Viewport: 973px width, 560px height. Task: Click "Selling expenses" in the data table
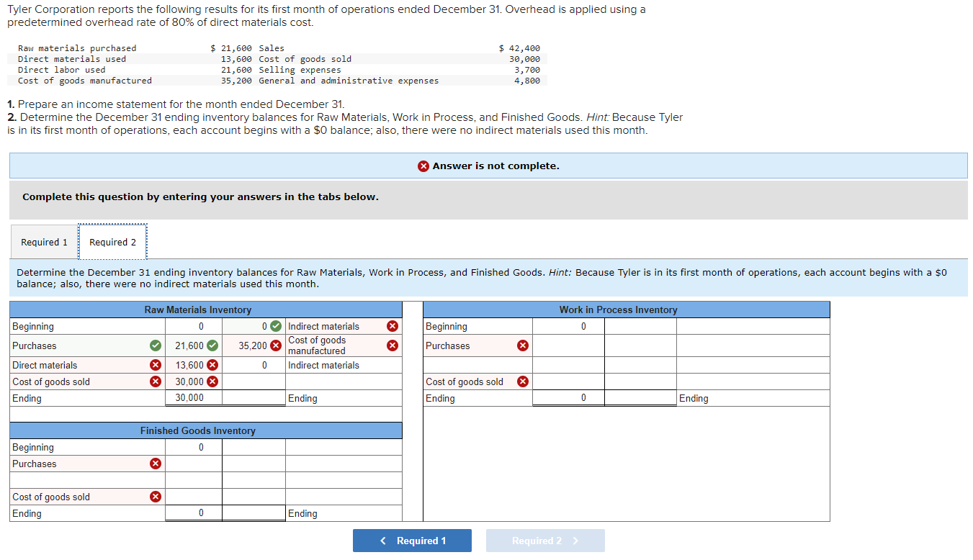[x=300, y=70]
